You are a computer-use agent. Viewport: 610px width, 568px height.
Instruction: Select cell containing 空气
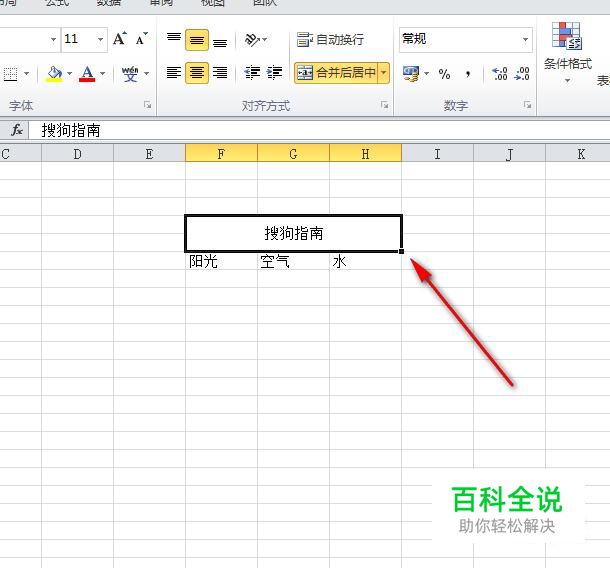coord(293,261)
